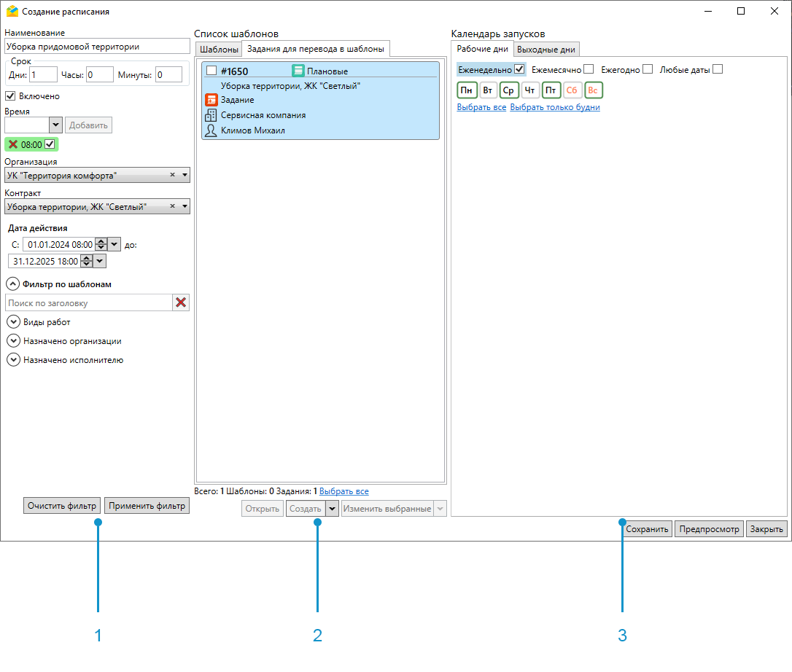Click the Сервисная компания building icon
Image resolution: width=792 pixels, height=672 pixels.
click(211, 115)
